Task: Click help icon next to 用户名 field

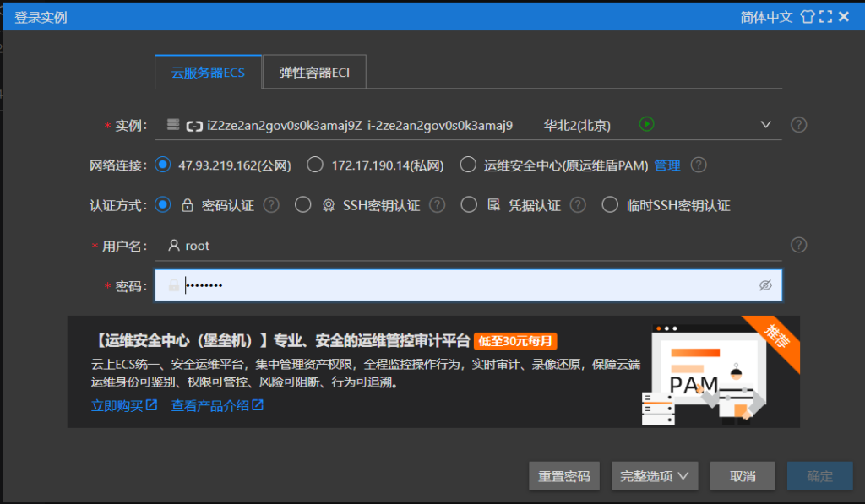Action: point(798,246)
